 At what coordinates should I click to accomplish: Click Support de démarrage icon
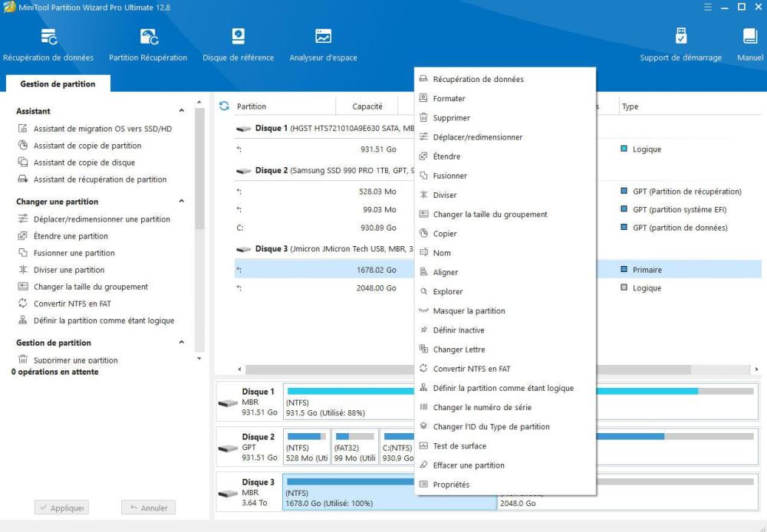(x=680, y=36)
